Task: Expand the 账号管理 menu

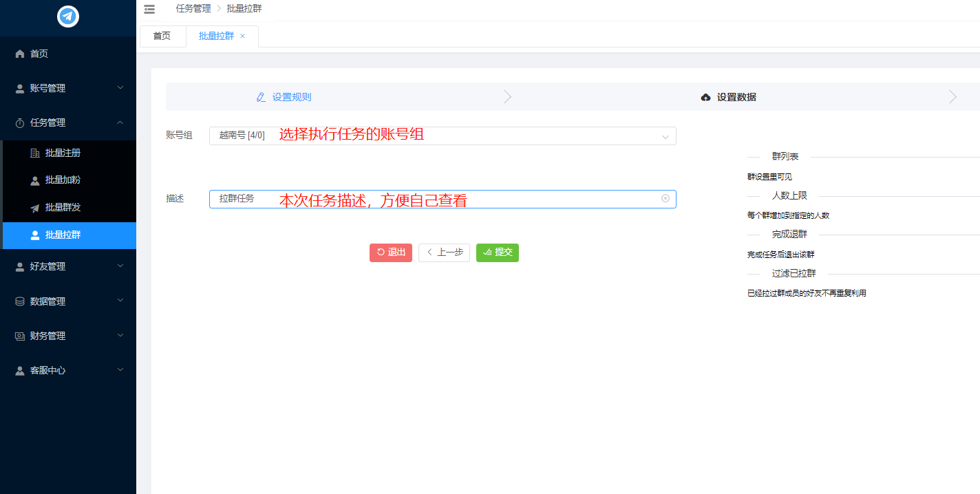Action: click(68, 88)
